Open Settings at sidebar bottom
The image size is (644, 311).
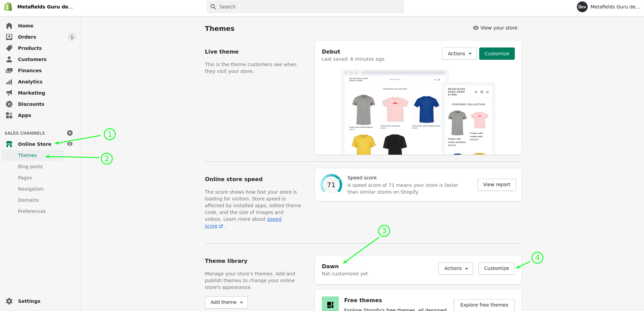pos(29,301)
